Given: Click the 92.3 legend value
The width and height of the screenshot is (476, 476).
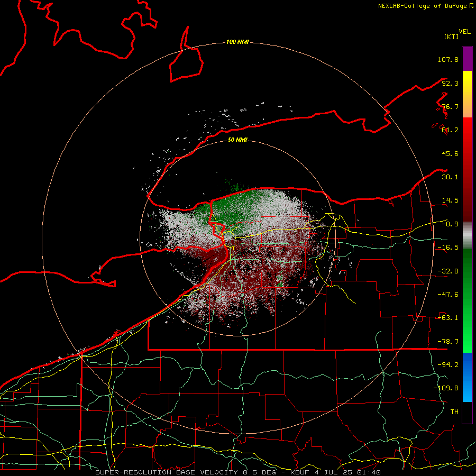Looking at the screenshot, I should pyautogui.click(x=450, y=83).
